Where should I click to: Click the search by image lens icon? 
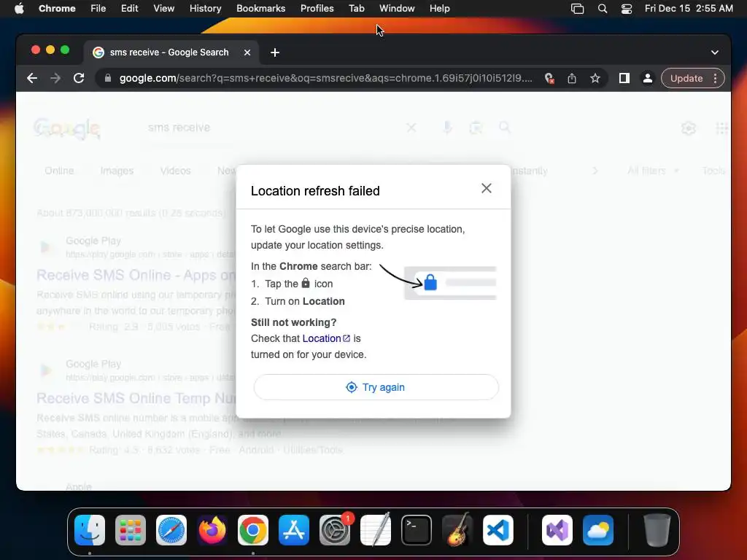476,128
